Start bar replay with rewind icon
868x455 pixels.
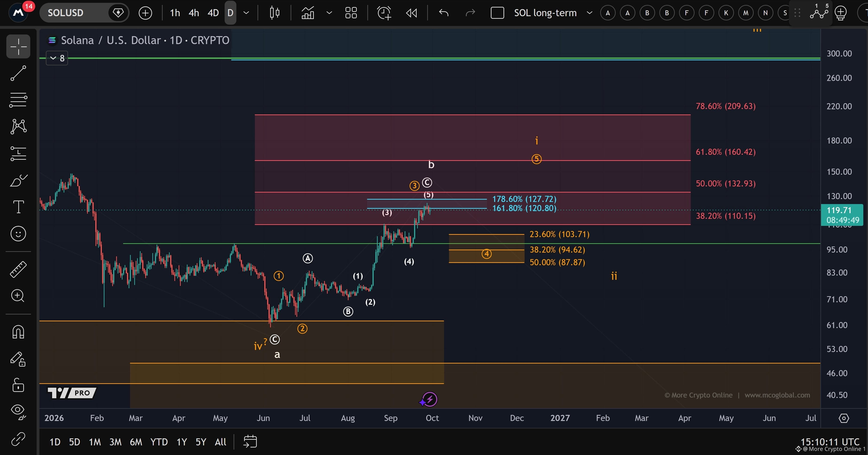[x=411, y=13]
